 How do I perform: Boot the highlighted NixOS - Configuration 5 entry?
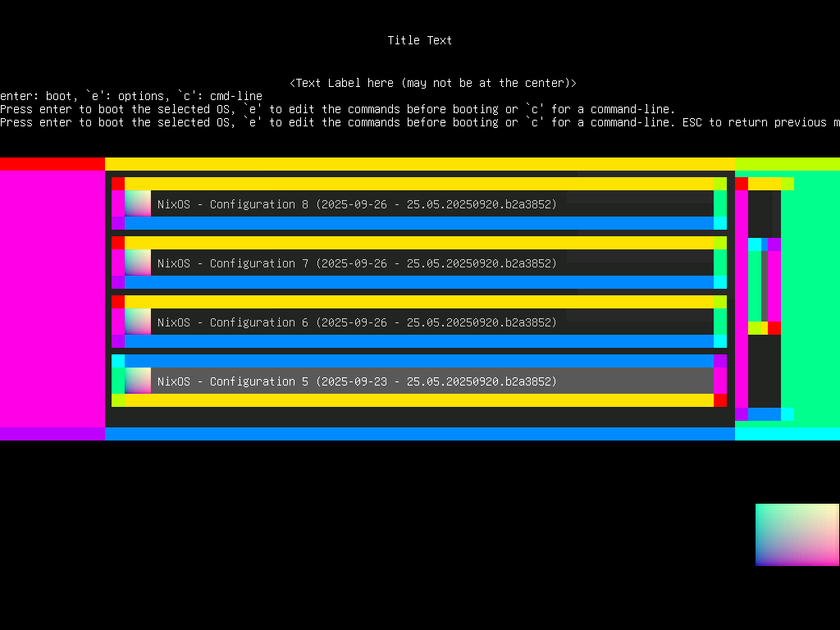click(357, 381)
